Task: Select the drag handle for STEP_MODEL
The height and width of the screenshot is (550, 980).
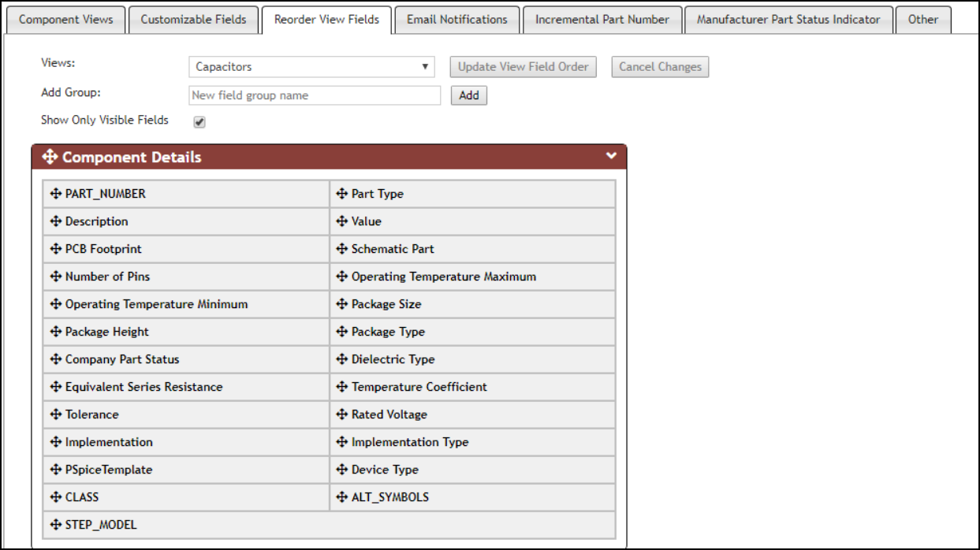Action: click(54, 525)
